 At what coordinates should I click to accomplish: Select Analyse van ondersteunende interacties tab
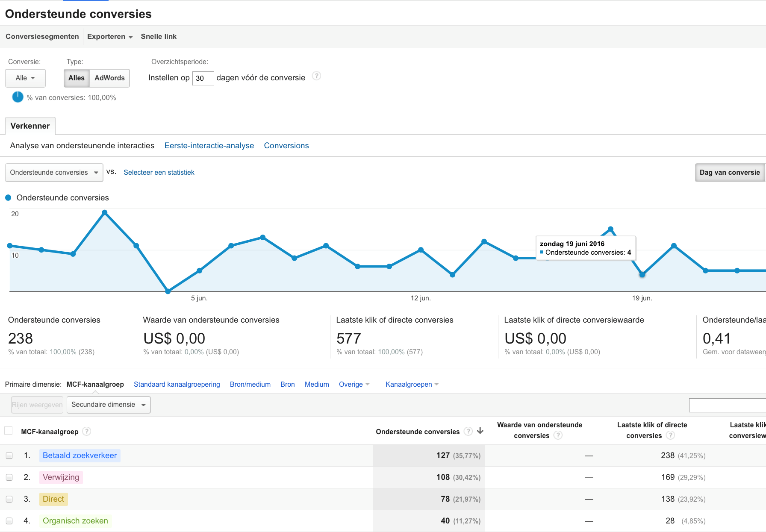pos(82,146)
